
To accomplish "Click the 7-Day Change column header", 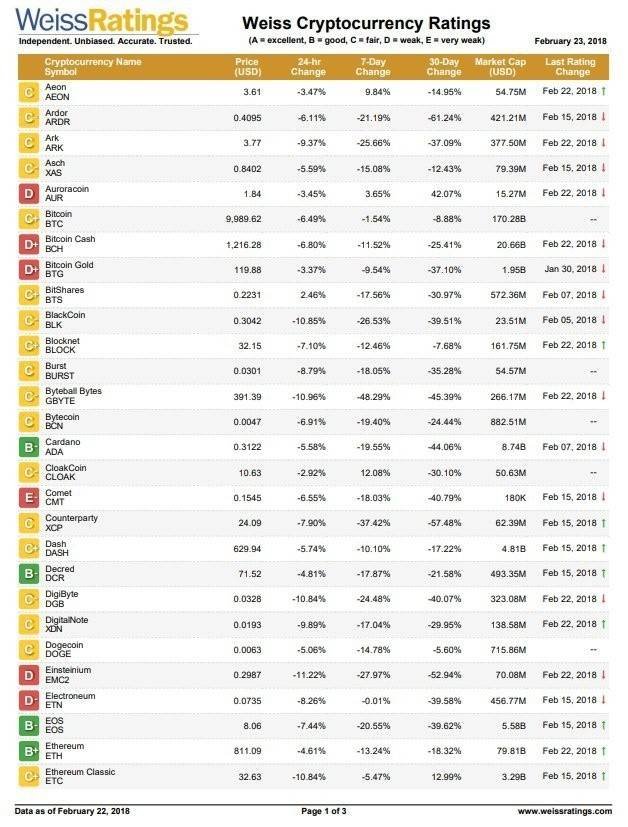I will click(373, 67).
